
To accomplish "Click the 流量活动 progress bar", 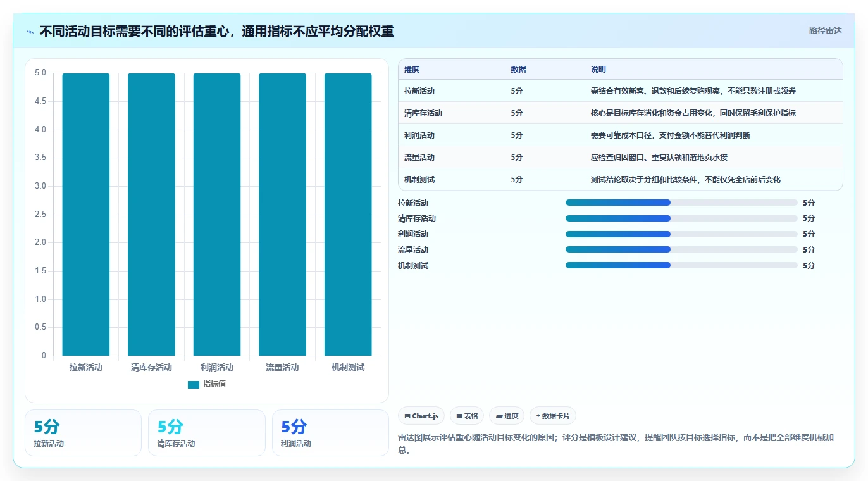I will tap(681, 249).
